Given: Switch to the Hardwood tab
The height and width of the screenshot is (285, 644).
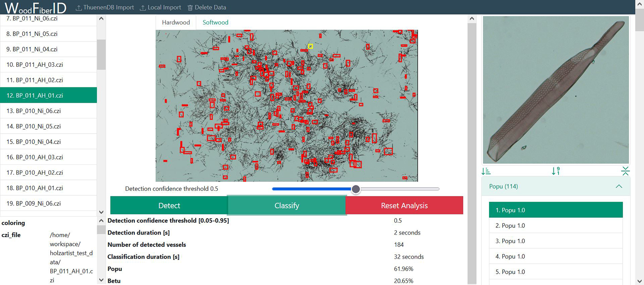Looking at the screenshot, I should point(176,23).
